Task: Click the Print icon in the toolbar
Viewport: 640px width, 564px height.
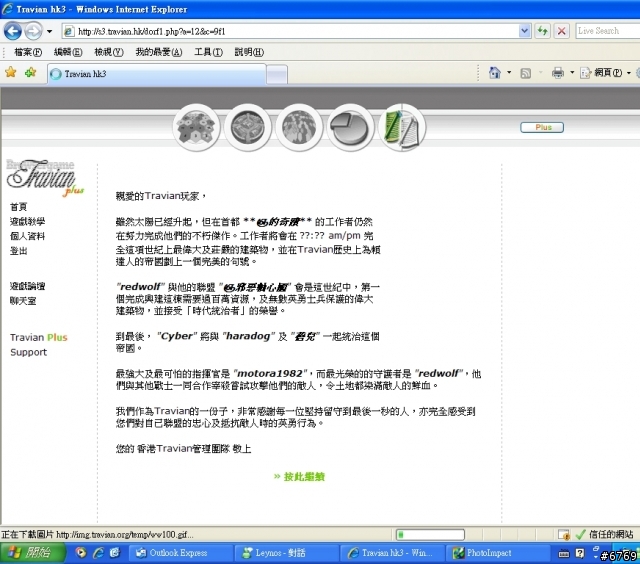Action: [x=558, y=73]
